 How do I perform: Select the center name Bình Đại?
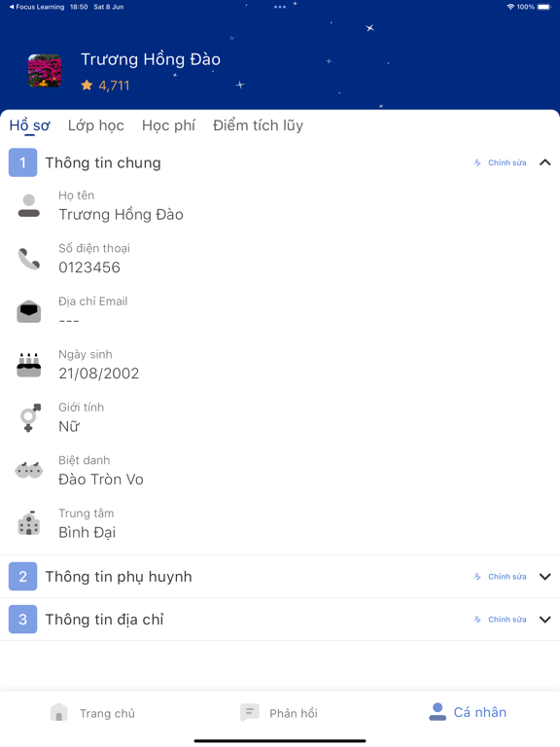[x=87, y=533]
